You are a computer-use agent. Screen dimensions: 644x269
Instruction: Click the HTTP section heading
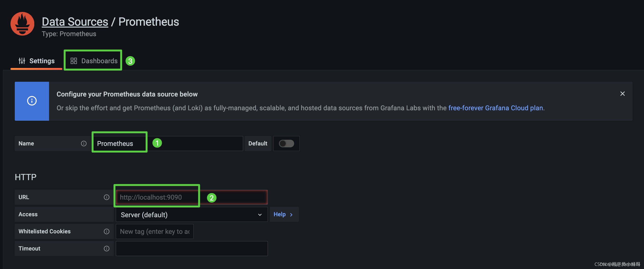pos(25,177)
